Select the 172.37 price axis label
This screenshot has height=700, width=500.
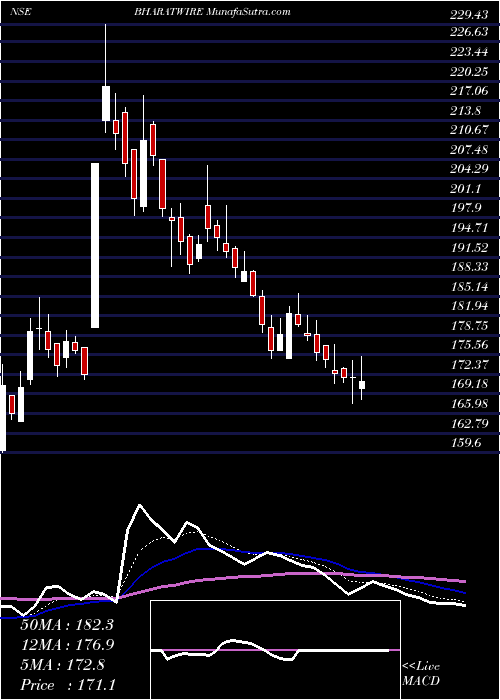469,364
